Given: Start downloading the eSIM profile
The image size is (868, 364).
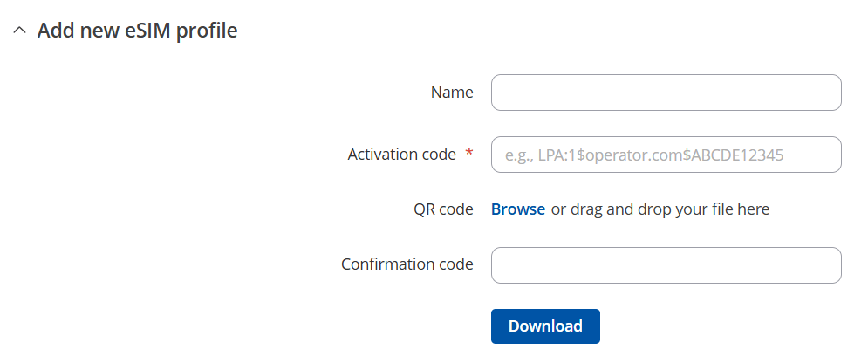Looking at the screenshot, I should [545, 326].
